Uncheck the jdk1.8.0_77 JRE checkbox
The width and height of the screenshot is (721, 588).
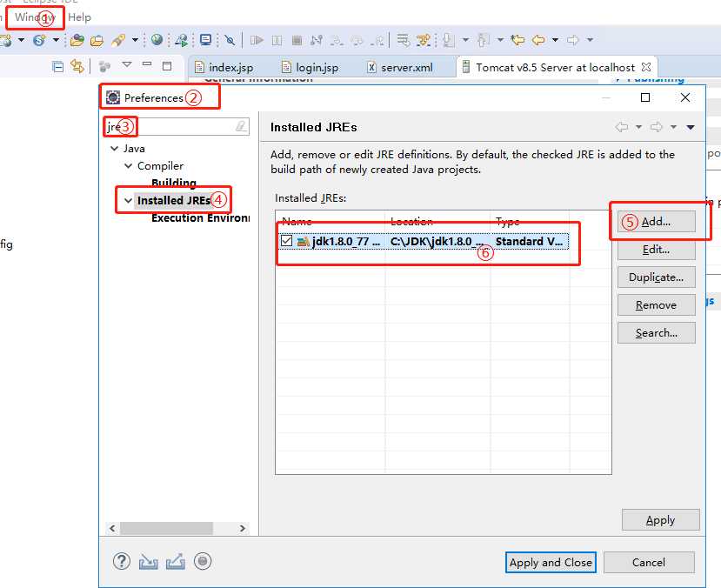click(x=286, y=241)
